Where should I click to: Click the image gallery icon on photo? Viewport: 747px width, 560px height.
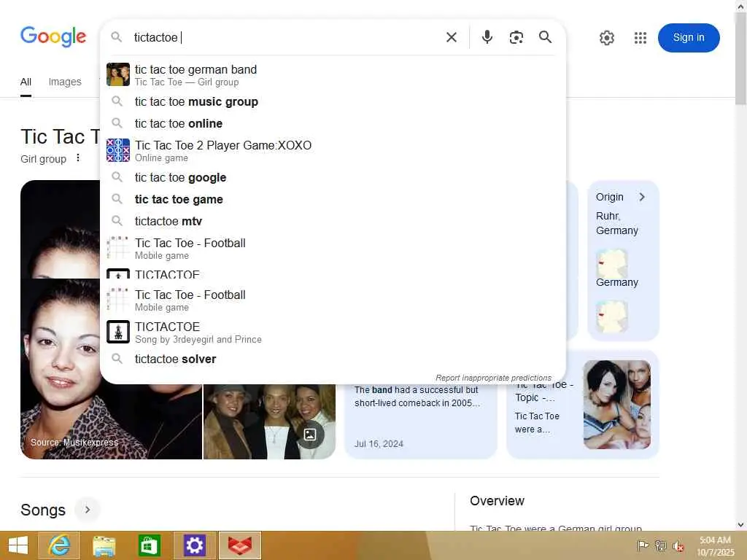coord(310,435)
